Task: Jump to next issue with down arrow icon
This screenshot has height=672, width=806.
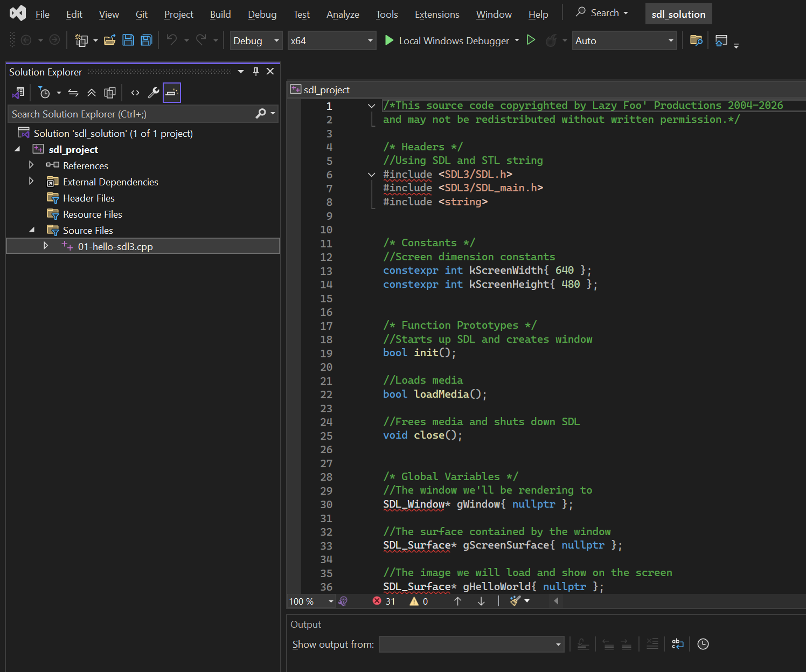Action: [x=481, y=601]
